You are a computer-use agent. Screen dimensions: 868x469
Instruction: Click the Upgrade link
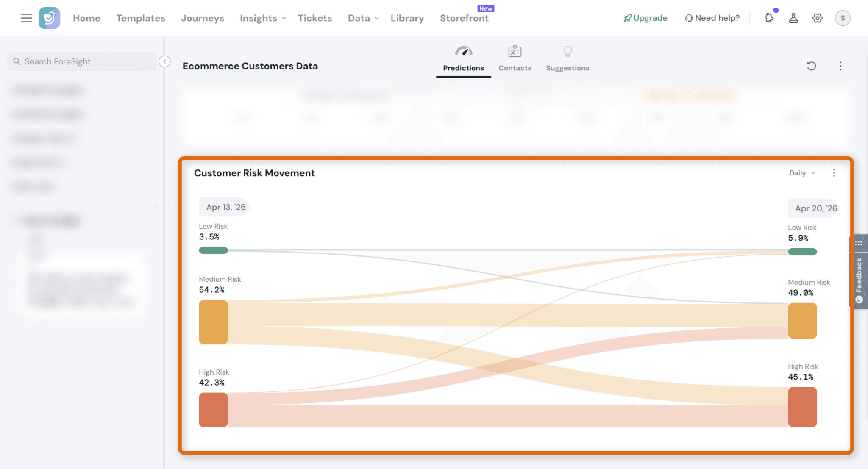[645, 18]
